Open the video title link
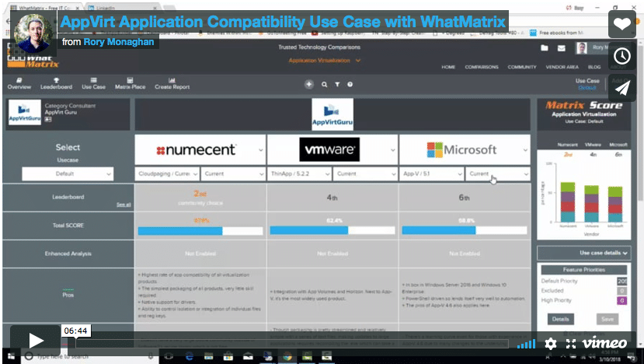The height and width of the screenshot is (364, 644). tap(283, 21)
